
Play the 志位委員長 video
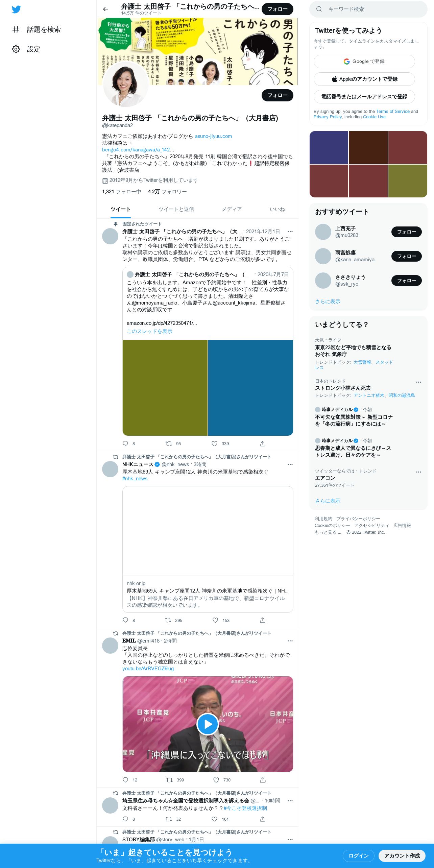[208, 724]
